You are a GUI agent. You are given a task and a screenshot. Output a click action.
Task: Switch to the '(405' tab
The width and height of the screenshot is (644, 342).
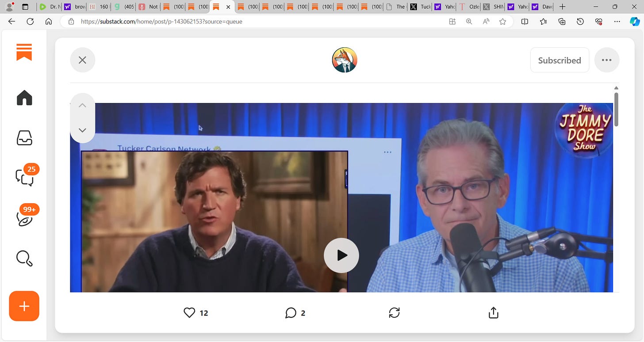tap(123, 7)
